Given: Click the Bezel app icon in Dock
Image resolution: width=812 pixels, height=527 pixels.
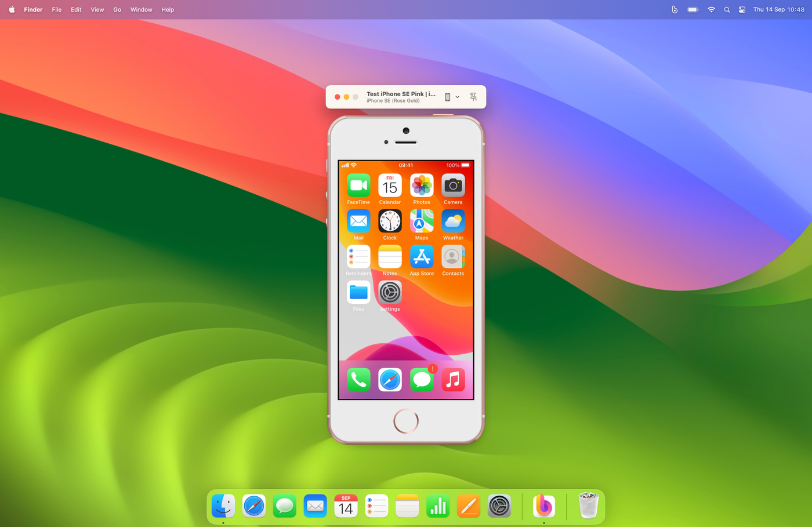Looking at the screenshot, I should [544, 506].
